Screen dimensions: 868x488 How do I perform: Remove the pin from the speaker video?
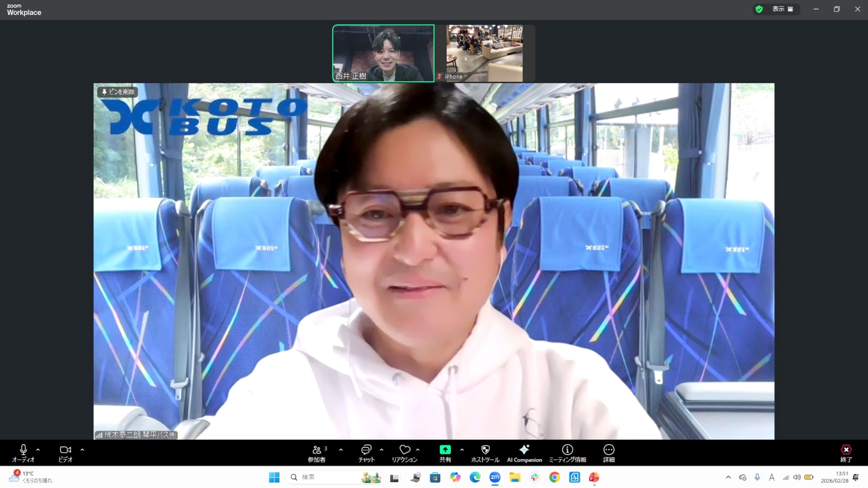point(118,92)
